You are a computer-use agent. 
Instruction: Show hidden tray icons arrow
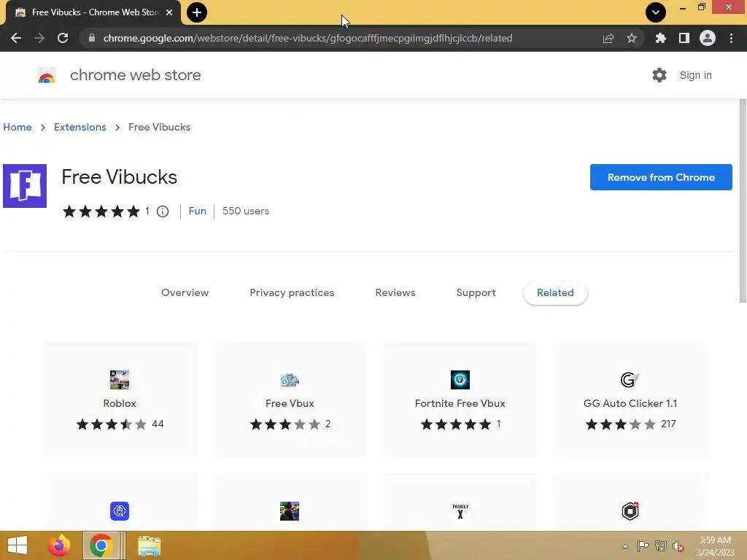625,546
